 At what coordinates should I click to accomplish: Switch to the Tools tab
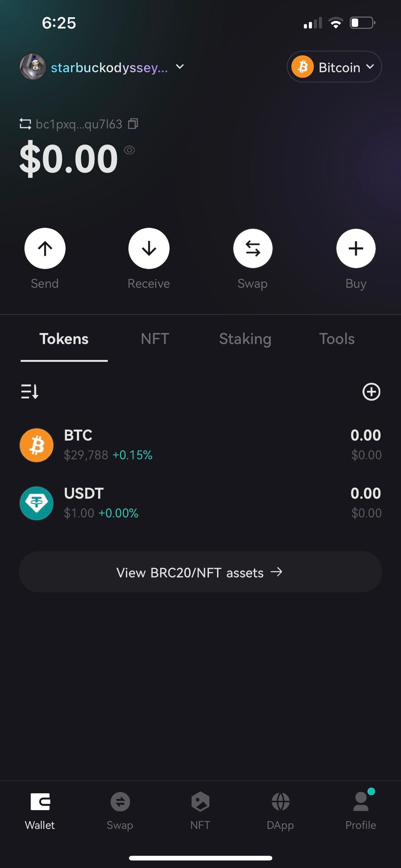click(x=337, y=339)
